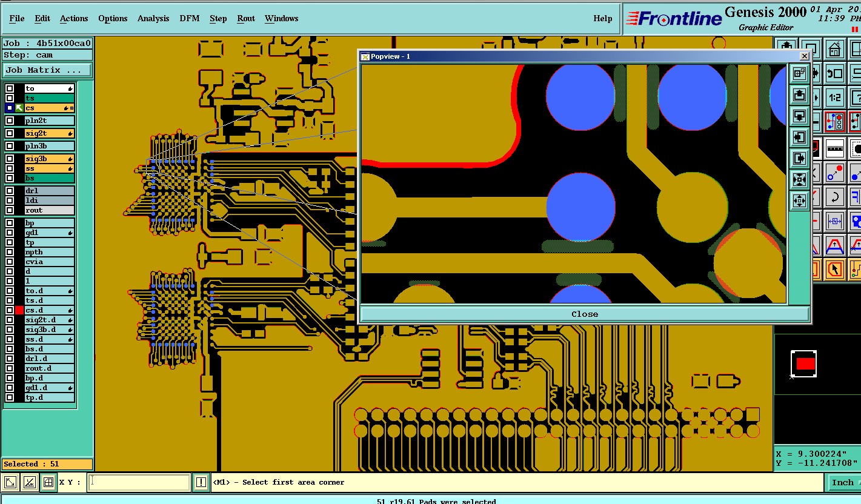Open the Actions menu
This screenshot has width=861, height=504.
[74, 18]
